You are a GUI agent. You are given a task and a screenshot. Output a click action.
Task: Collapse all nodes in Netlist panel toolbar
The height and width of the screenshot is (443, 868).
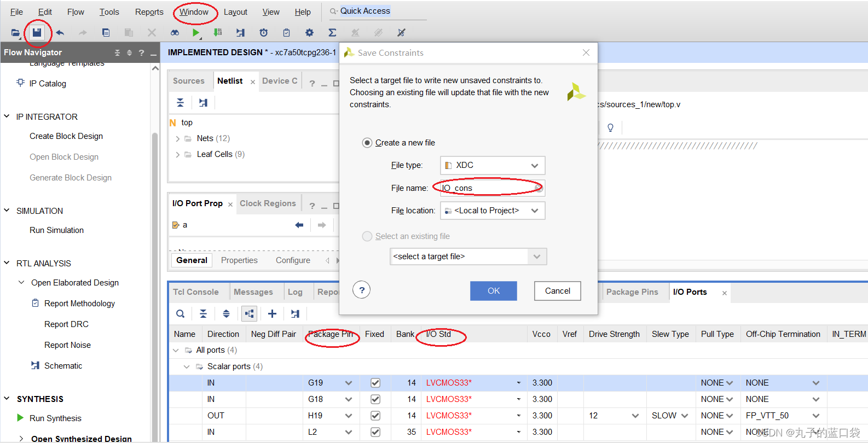tap(180, 103)
